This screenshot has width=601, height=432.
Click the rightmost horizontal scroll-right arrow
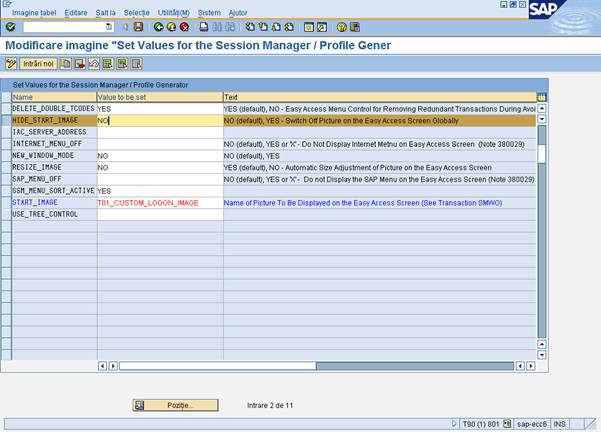[x=530, y=366]
